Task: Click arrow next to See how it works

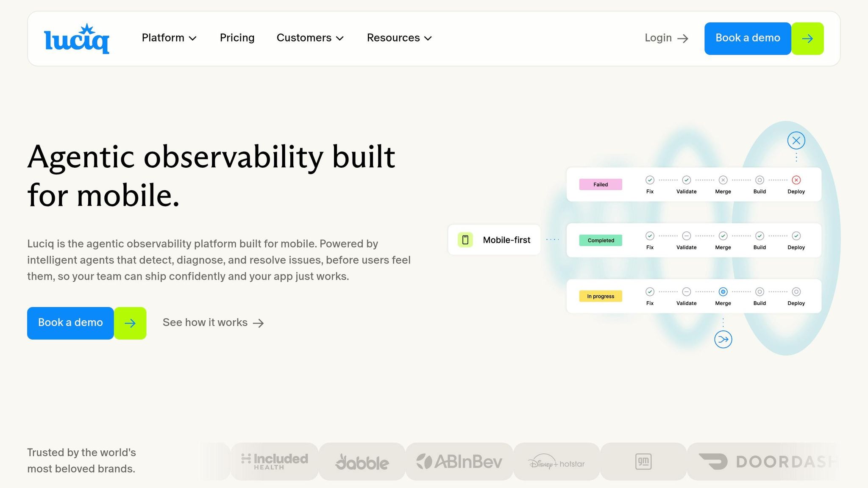Action: click(x=258, y=323)
